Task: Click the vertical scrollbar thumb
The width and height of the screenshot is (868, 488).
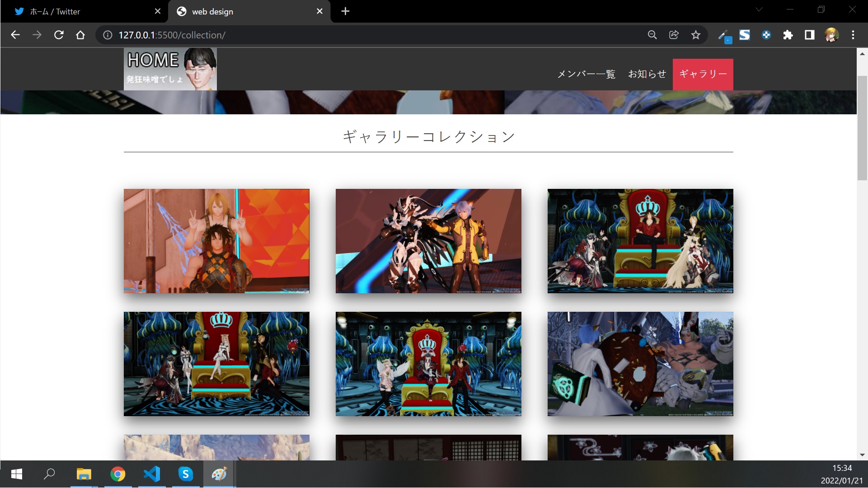Action: [862, 128]
